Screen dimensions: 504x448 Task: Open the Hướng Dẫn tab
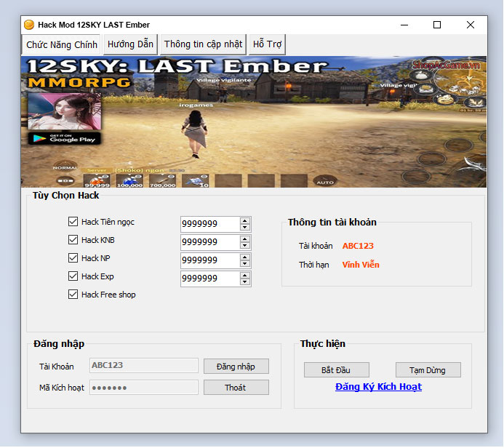click(130, 44)
